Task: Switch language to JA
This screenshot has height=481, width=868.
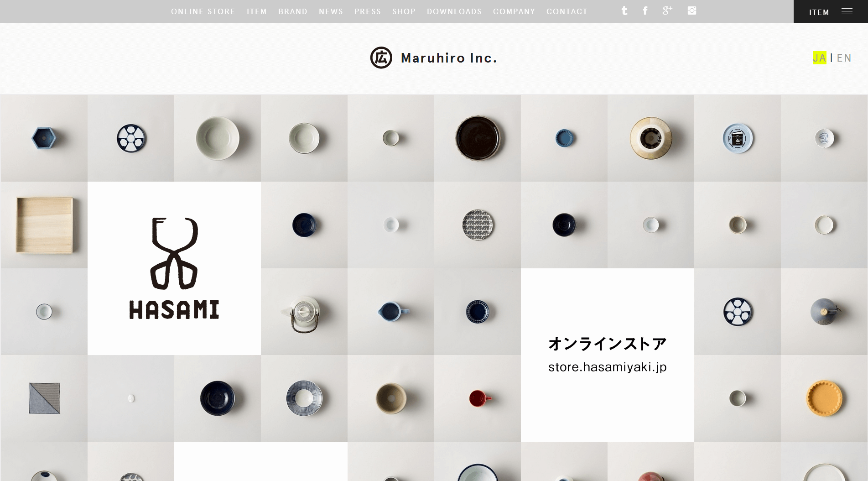Action: (819, 58)
